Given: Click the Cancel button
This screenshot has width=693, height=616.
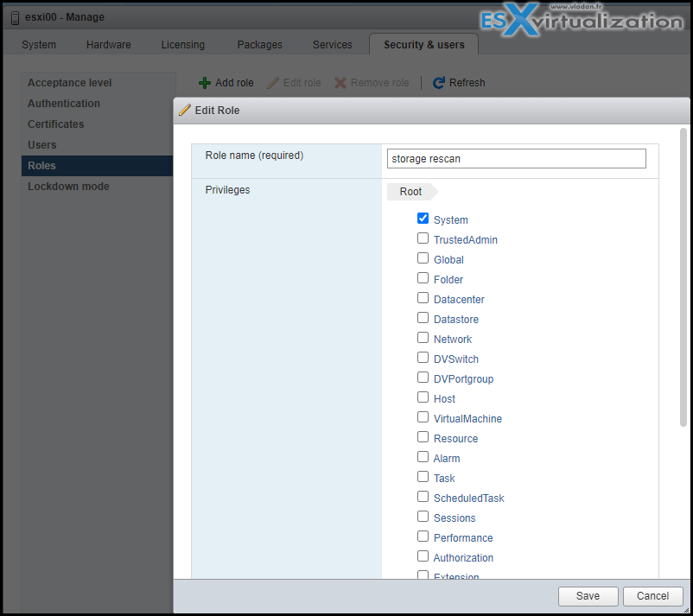Looking at the screenshot, I should (652, 596).
